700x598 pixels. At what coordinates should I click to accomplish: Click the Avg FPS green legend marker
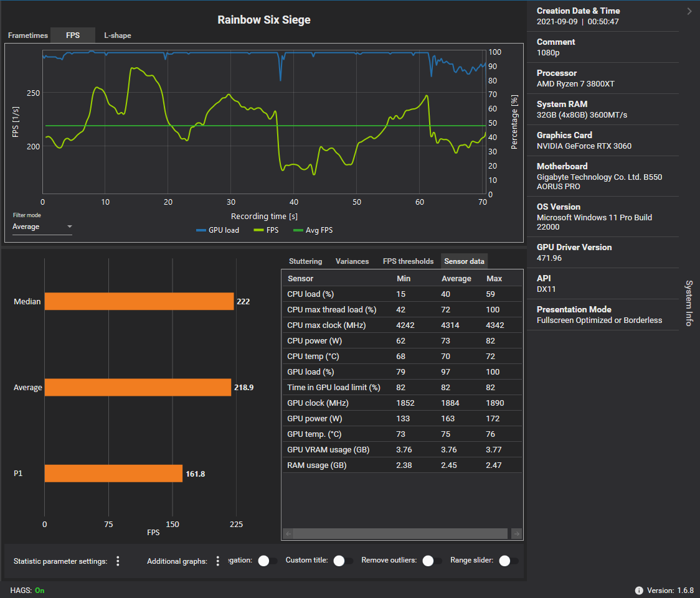click(x=298, y=230)
